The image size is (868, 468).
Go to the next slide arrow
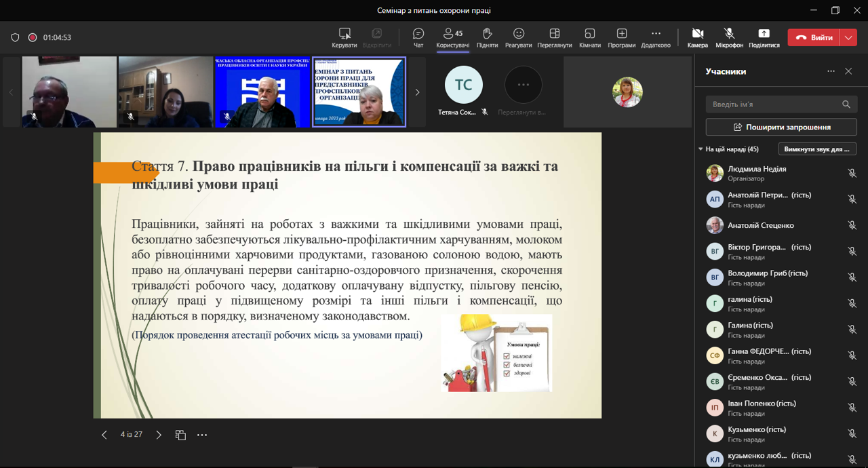159,435
